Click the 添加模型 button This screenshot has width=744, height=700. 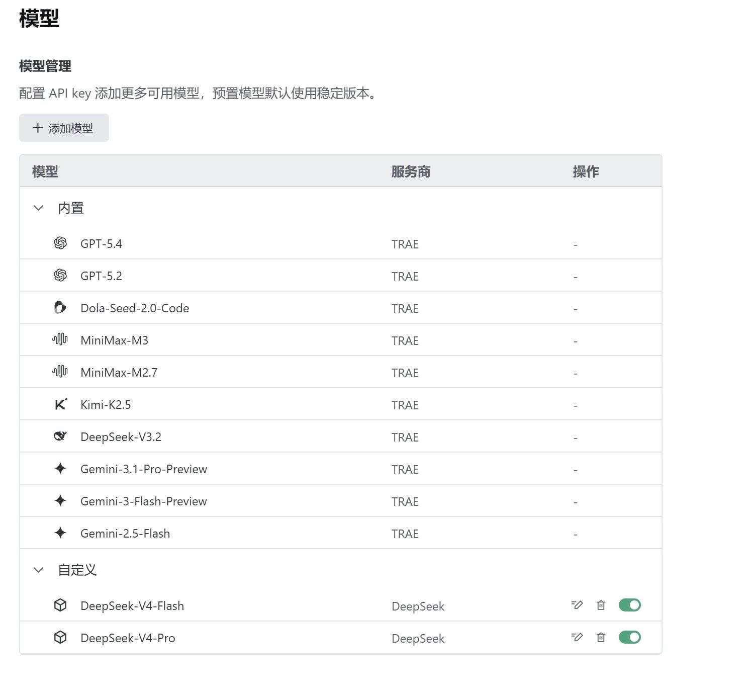coord(64,128)
